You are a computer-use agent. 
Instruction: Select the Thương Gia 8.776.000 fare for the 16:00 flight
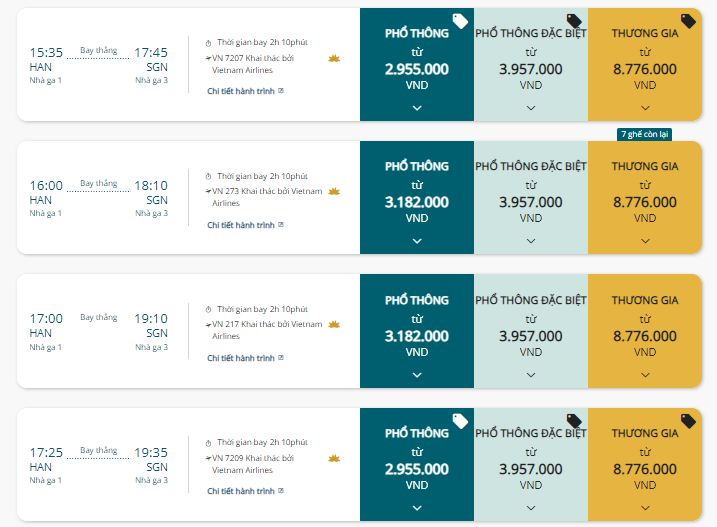coord(645,198)
